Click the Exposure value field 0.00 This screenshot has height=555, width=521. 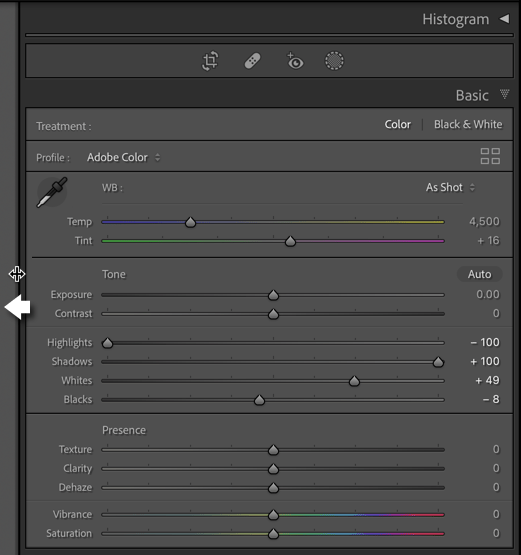pos(488,294)
